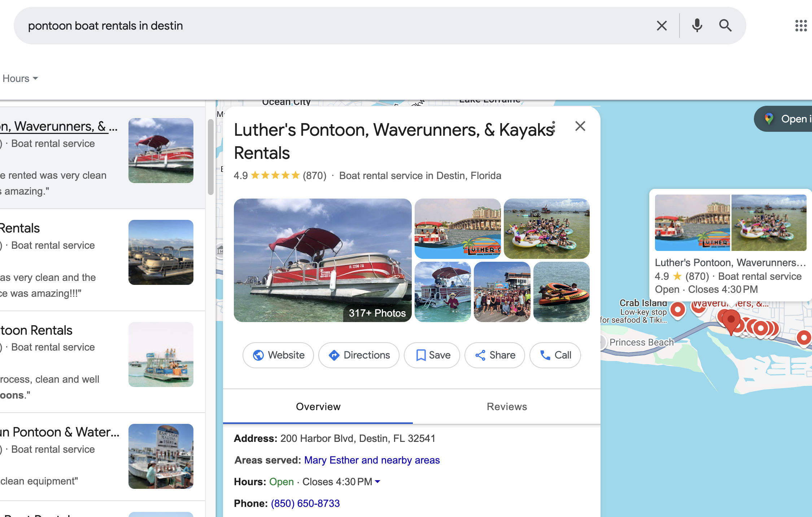Click the rating star row for Luther's
The height and width of the screenshot is (517, 812).
[275, 175]
